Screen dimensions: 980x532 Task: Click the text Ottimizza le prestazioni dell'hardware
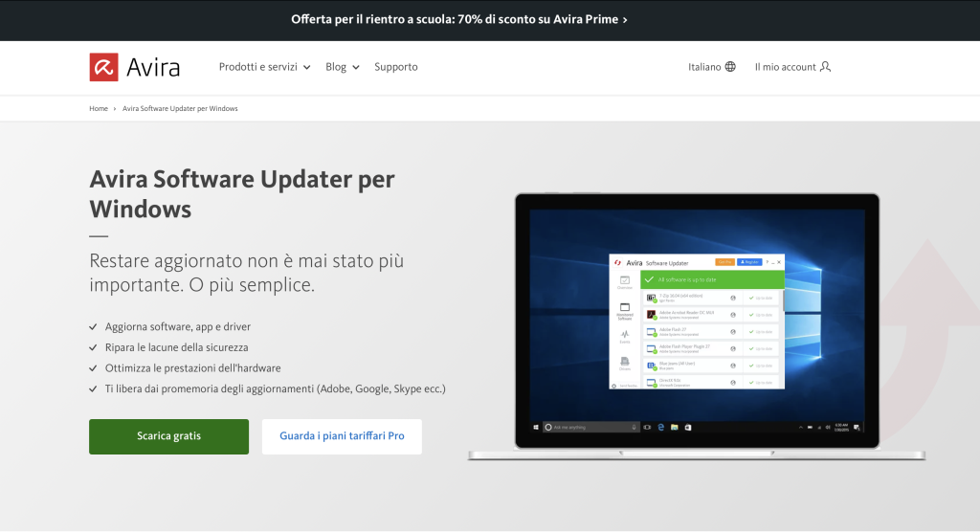tap(192, 368)
